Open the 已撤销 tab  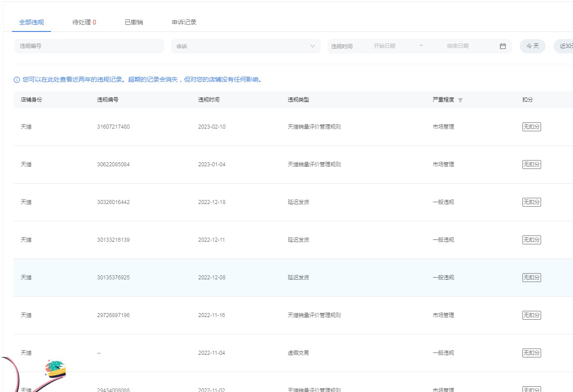[x=134, y=22]
